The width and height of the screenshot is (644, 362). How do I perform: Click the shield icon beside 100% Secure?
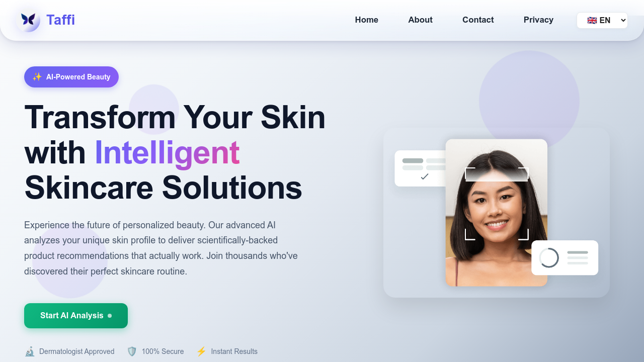(132, 351)
